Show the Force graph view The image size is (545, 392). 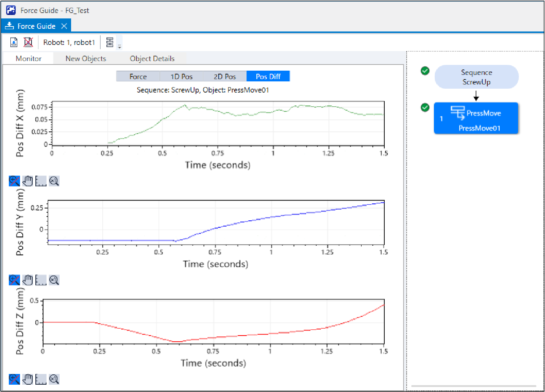click(138, 76)
